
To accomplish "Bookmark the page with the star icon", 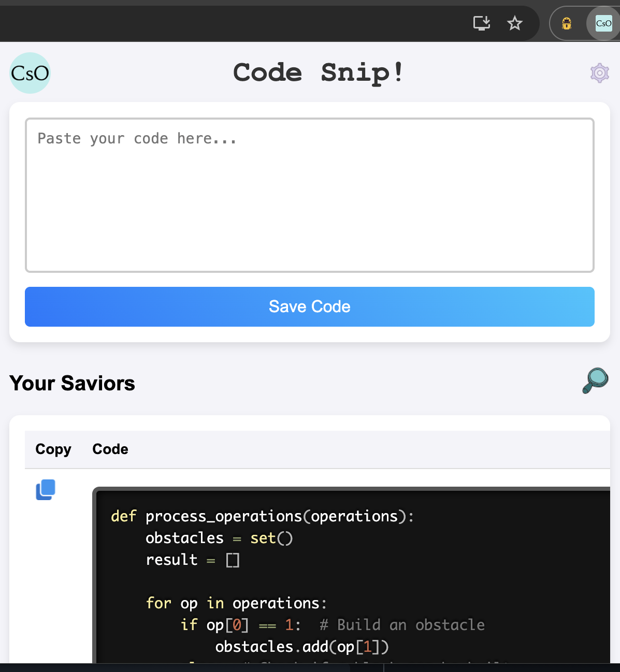I will 514,23.
